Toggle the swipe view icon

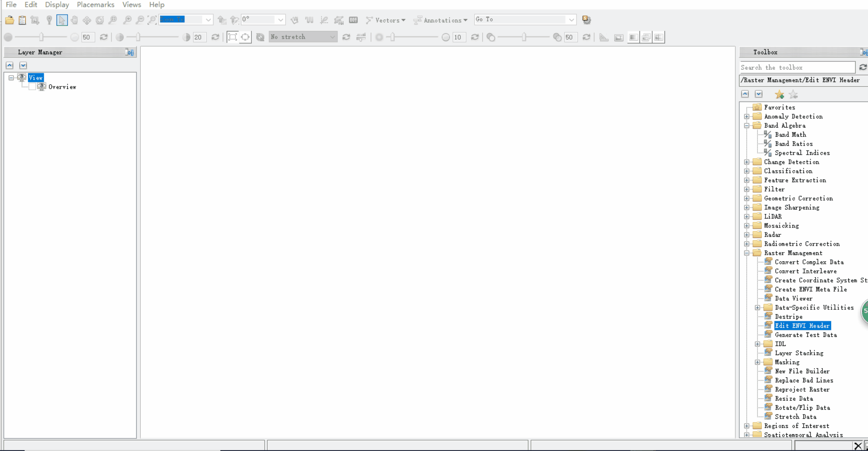tap(659, 37)
